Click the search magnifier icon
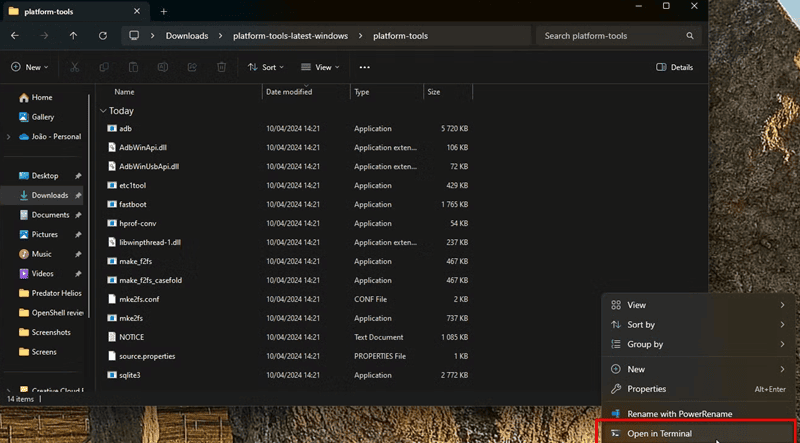 pyautogui.click(x=690, y=36)
